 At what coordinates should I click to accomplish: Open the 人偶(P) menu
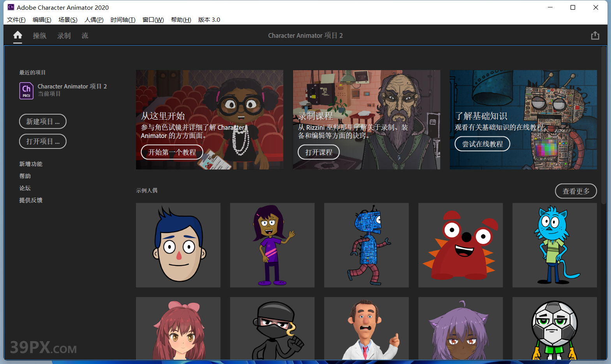point(94,19)
